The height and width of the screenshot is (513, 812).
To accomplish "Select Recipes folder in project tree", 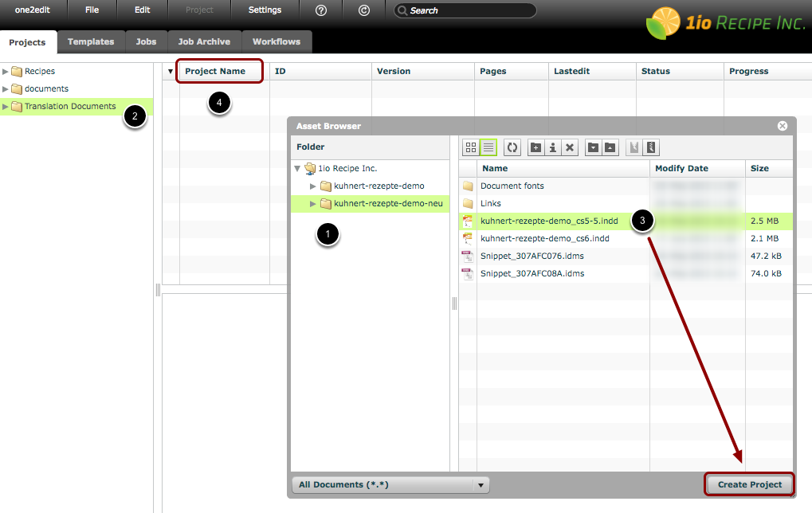I will pyautogui.click(x=39, y=72).
